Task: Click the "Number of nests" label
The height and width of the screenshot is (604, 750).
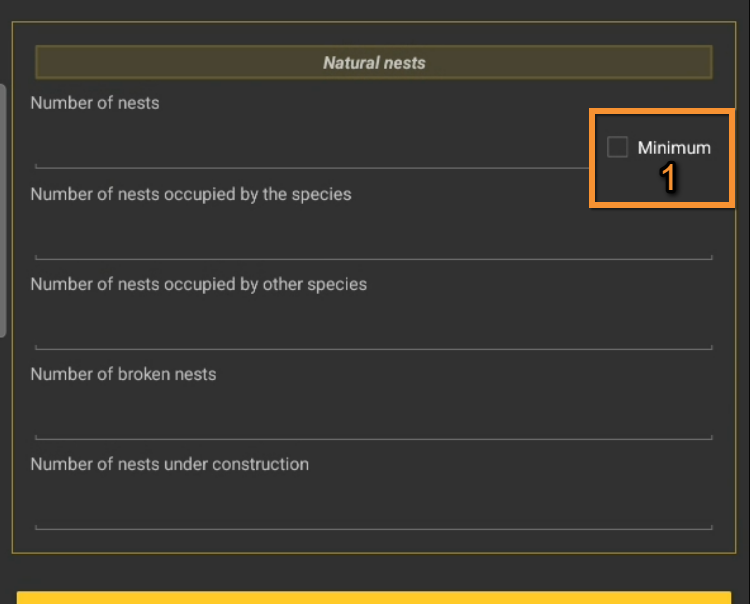Action: (x=95, y=103)
